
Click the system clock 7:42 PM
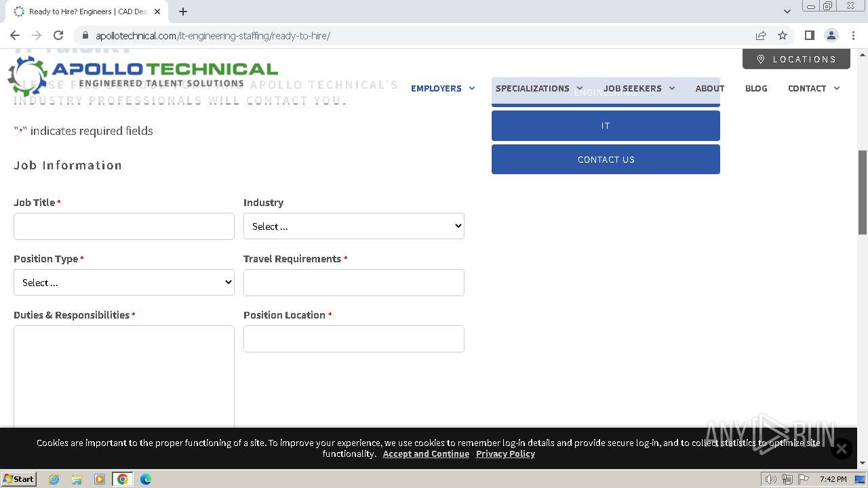(x=833, y=479)
